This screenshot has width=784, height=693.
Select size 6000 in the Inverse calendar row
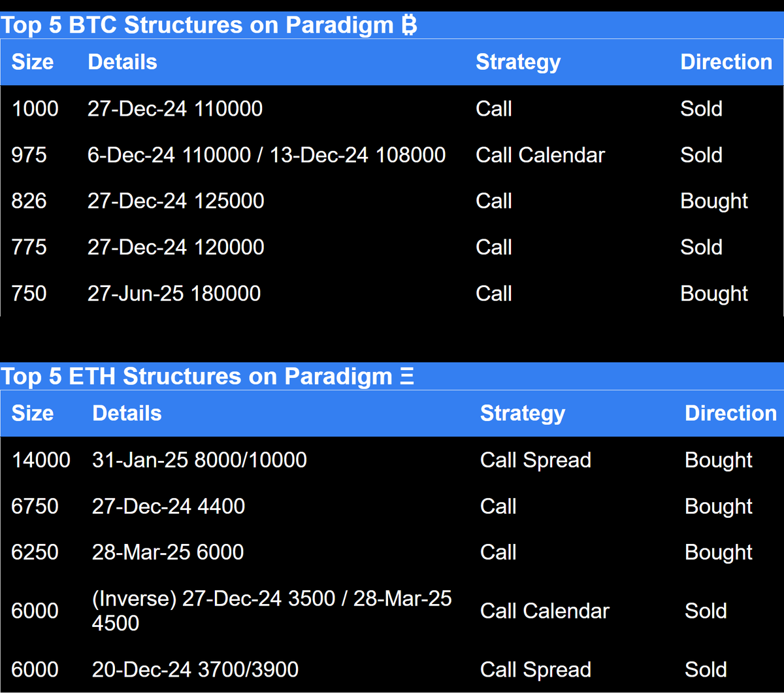point(35,611)
